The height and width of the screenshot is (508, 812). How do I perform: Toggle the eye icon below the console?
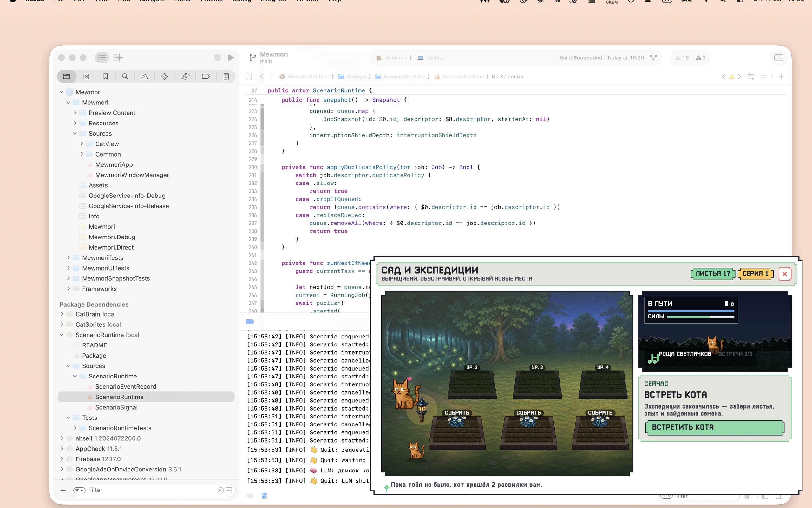250,496
